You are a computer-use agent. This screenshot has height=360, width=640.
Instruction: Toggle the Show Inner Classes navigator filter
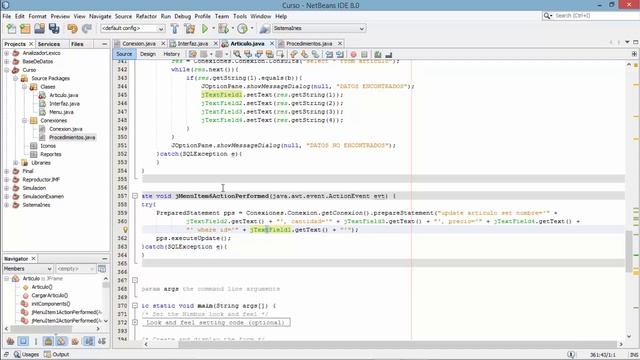pyautogui.click(x=61, y=341)
